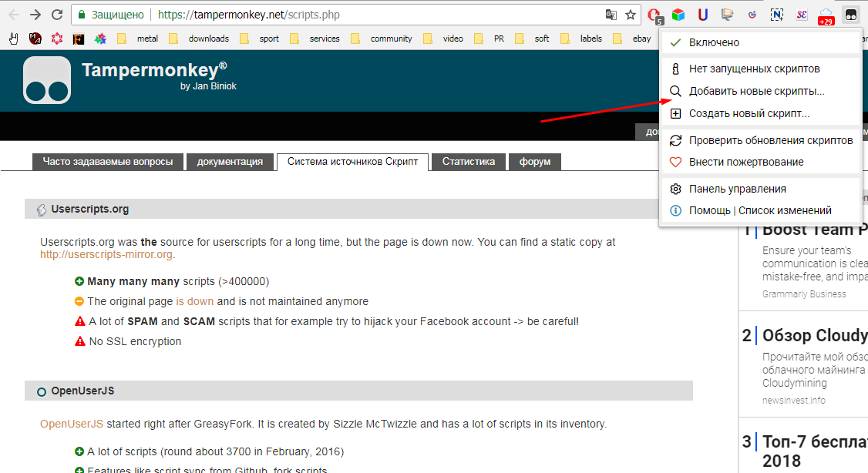Open the metal bookmarks folder

[x=137, y=39]
